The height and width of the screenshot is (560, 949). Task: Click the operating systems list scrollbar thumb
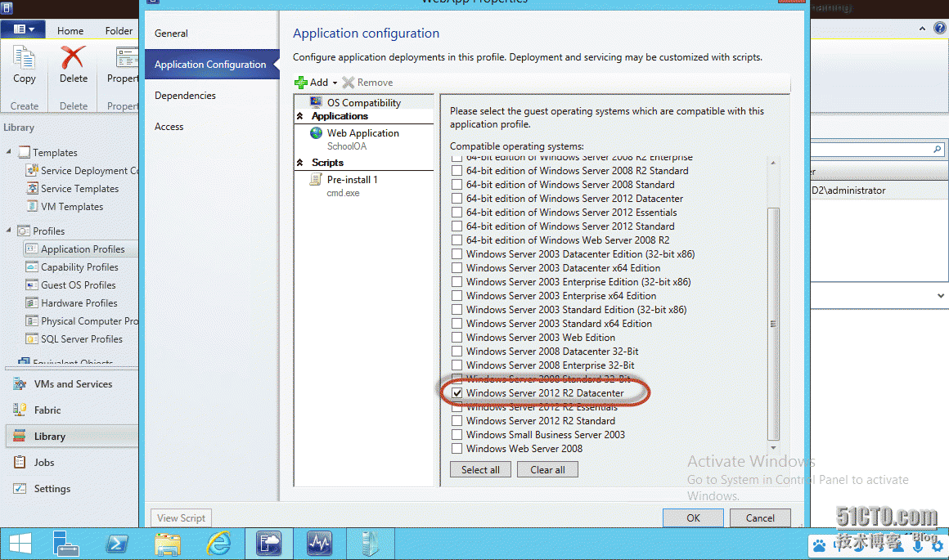click(x=773, y=325)
